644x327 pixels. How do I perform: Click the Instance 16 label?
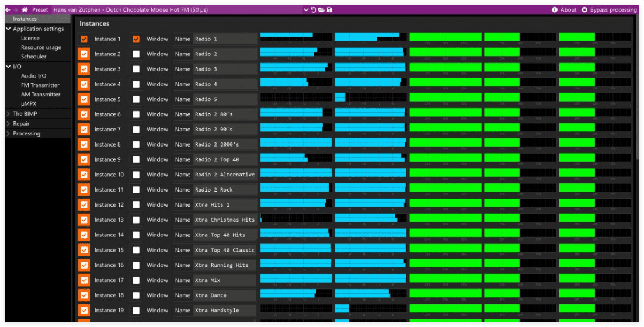[109, 265]
